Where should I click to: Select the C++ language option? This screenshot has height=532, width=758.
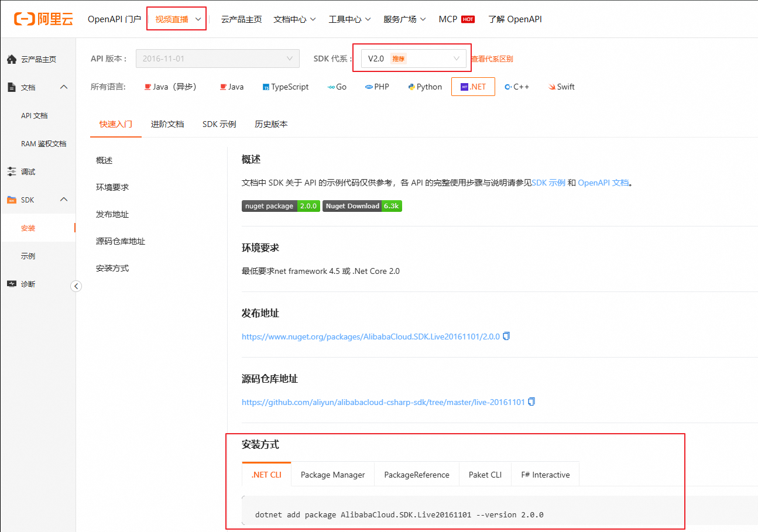[x=517, y=87]
